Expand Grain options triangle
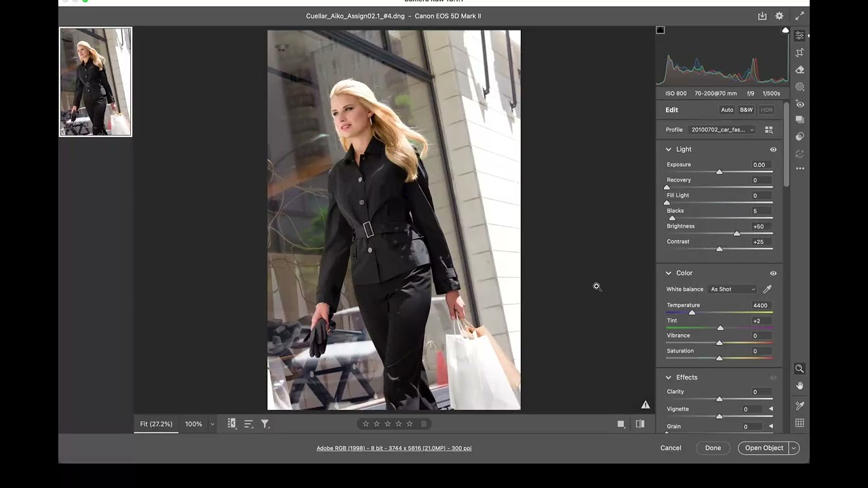Viewport: 868px width, 488px height. (770, 426)
